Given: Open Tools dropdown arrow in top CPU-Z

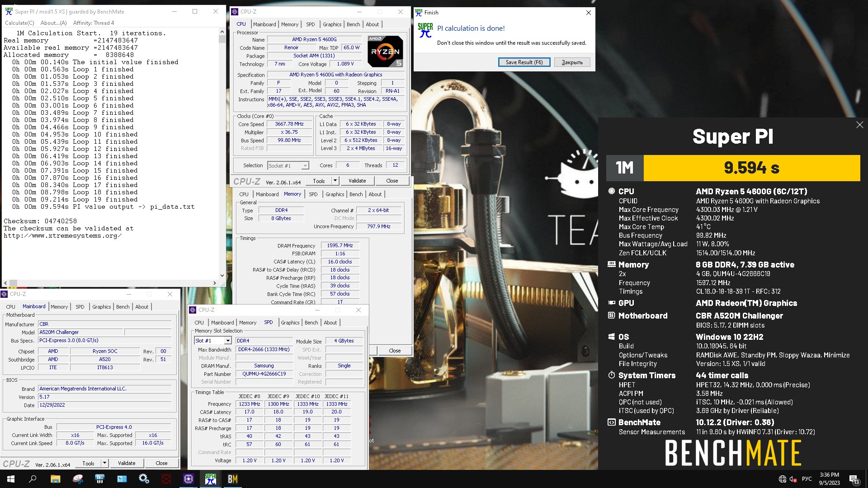Looking at the screenshot, I should tap(335, 181).
